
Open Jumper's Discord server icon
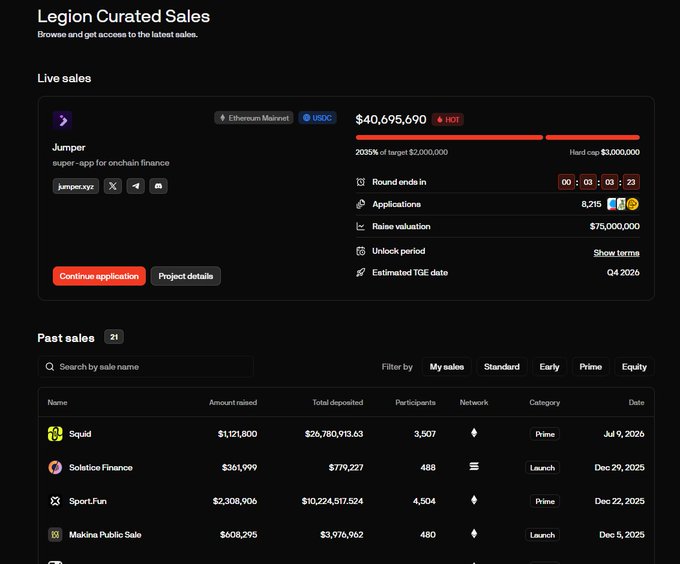(x=158, y=186)
